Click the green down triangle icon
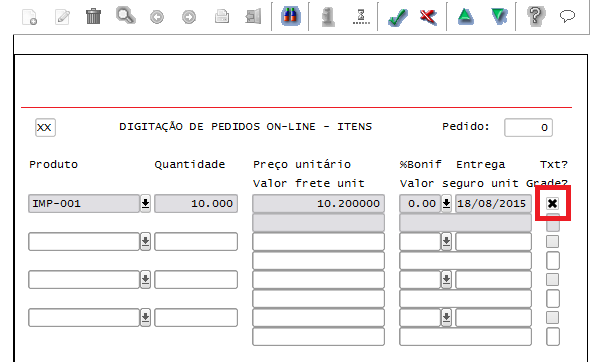 (x=499, y=16)
